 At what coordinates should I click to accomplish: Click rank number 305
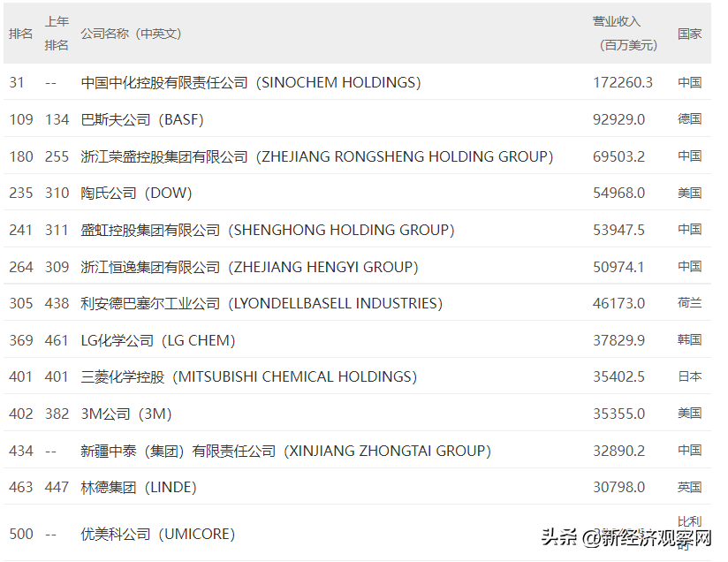point(21,303)
